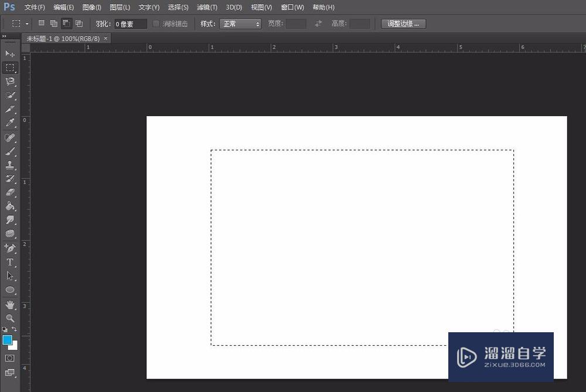Select the Move tool
Image resolution: width=586 pixels, height=392 pixels.
click(x=10, y=54)
